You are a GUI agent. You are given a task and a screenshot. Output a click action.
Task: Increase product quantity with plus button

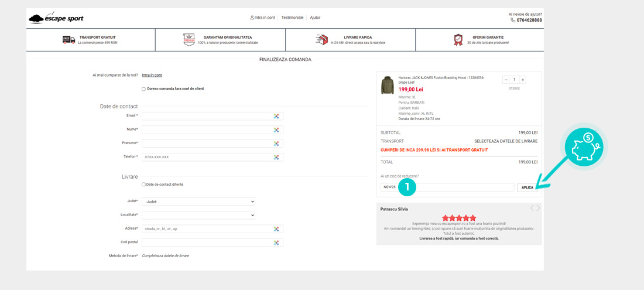[522, 80]
